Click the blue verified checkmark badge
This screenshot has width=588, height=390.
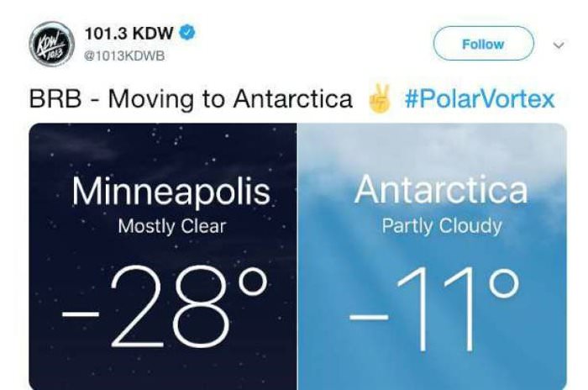coord(191,34)
